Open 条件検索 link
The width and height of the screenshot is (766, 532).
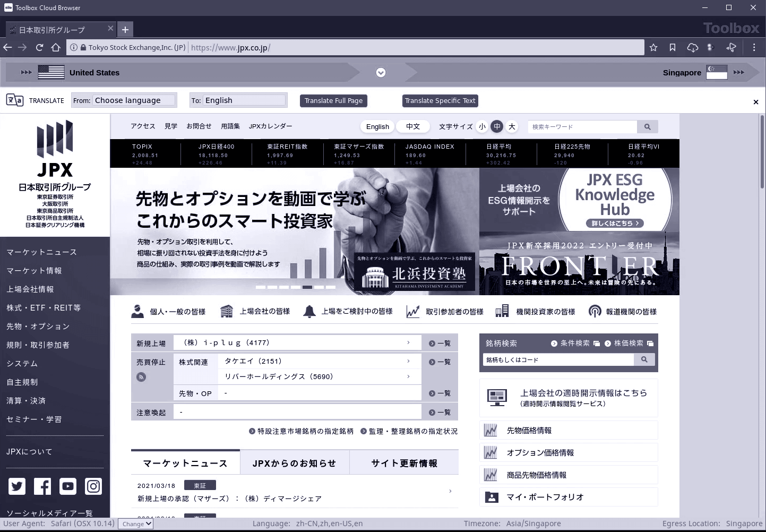pyautogui.click(x=575, y=344)
